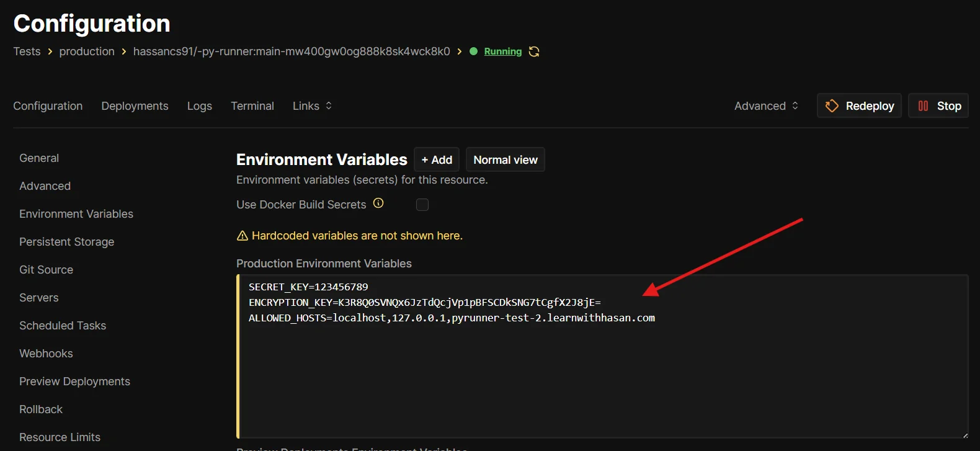
Task: Open Environment Variables sidebar item
Action: 76,214
